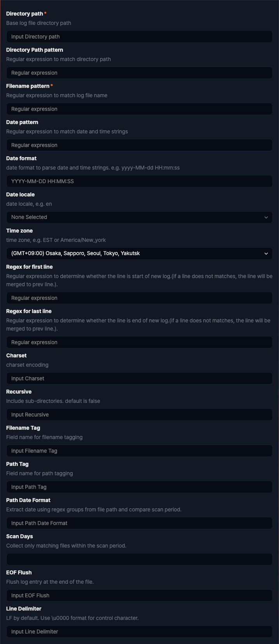Image resolution: width=279 pixels, height=644 pixels.
Task: Select the Charset encoding input box
Action: coord(139,378)
